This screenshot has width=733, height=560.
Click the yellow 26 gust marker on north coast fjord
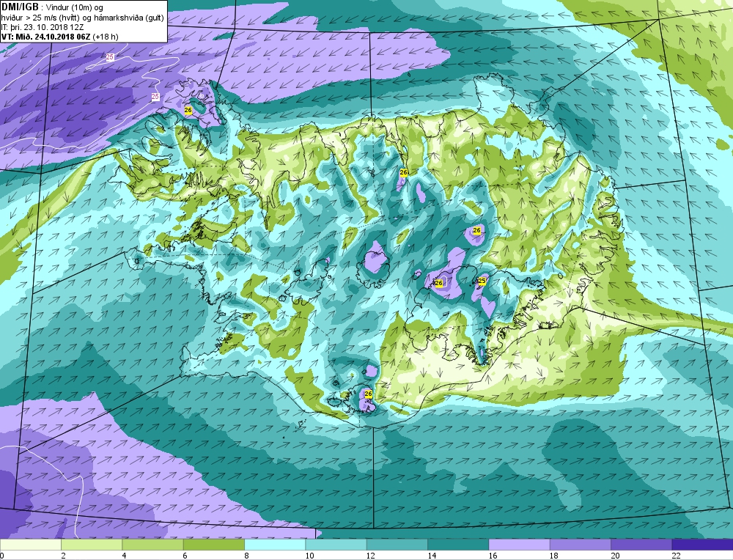coord(404,172)
